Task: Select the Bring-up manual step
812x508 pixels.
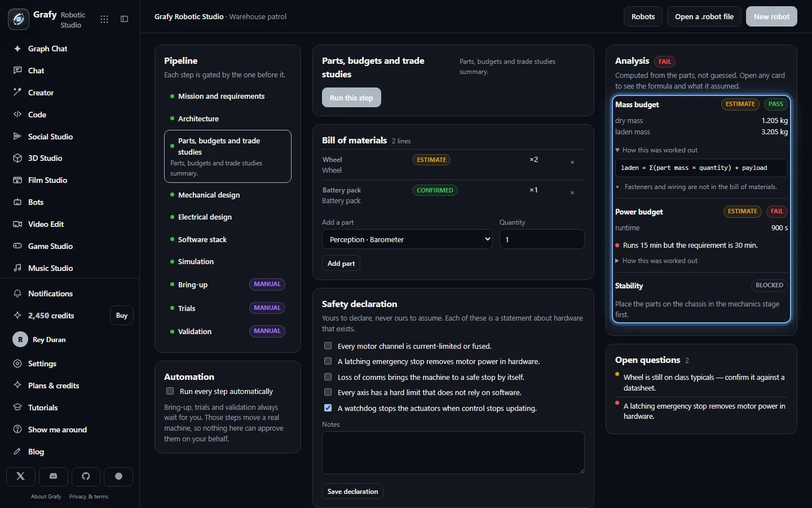Action: [x=228, y=284]
